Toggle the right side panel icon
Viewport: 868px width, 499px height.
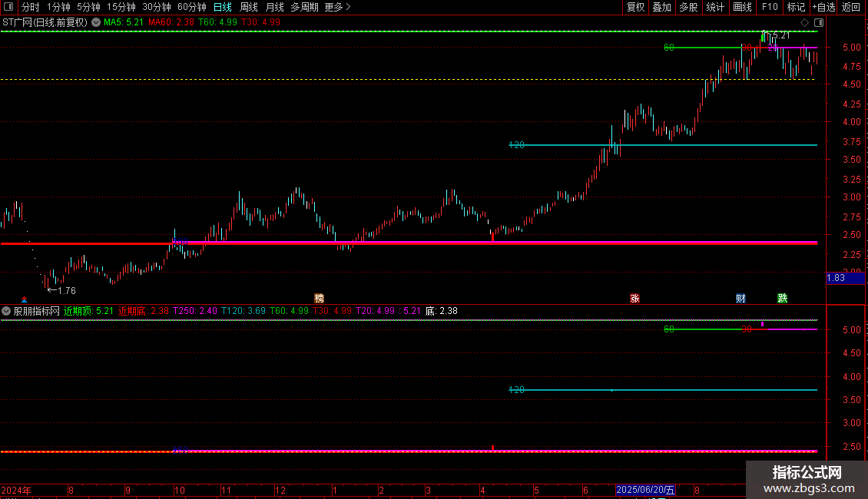[x=819, y=23]
